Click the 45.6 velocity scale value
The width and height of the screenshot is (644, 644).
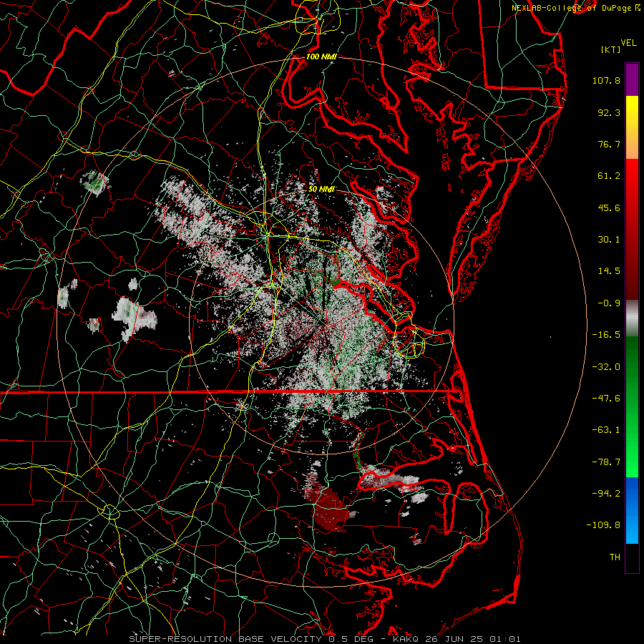pyautogui.click(x=609, y=208)
